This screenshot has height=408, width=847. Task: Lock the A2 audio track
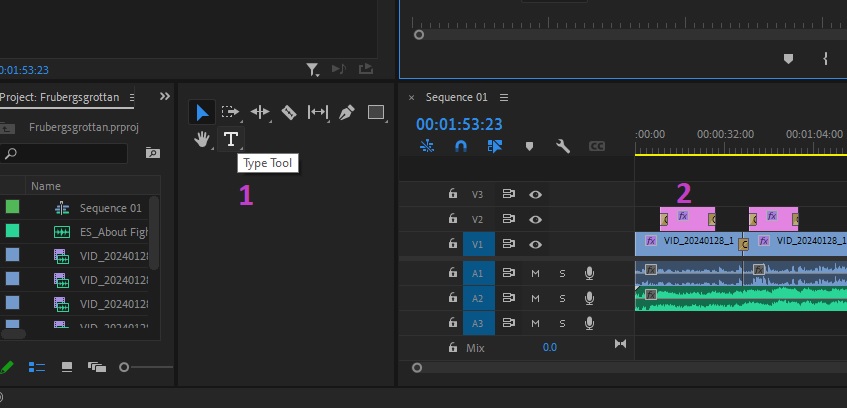coord(453,297)
